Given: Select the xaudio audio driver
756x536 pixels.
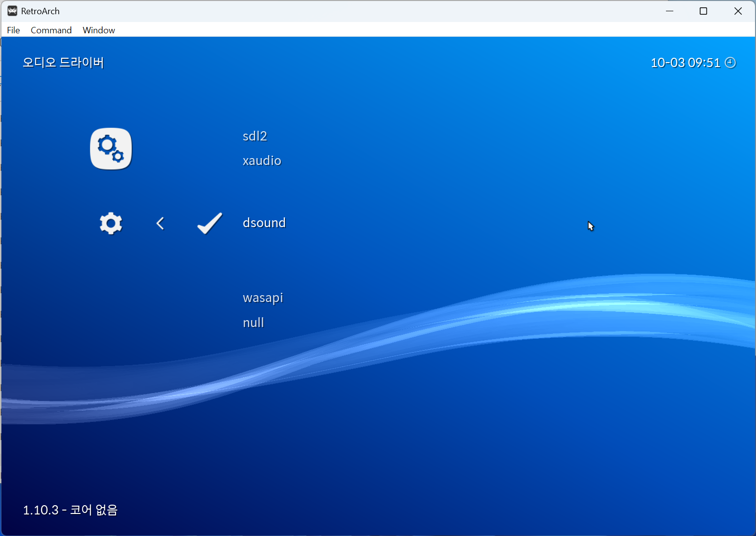Looking at the screenshot, I should pyautogui.click(x=262, y=161).
